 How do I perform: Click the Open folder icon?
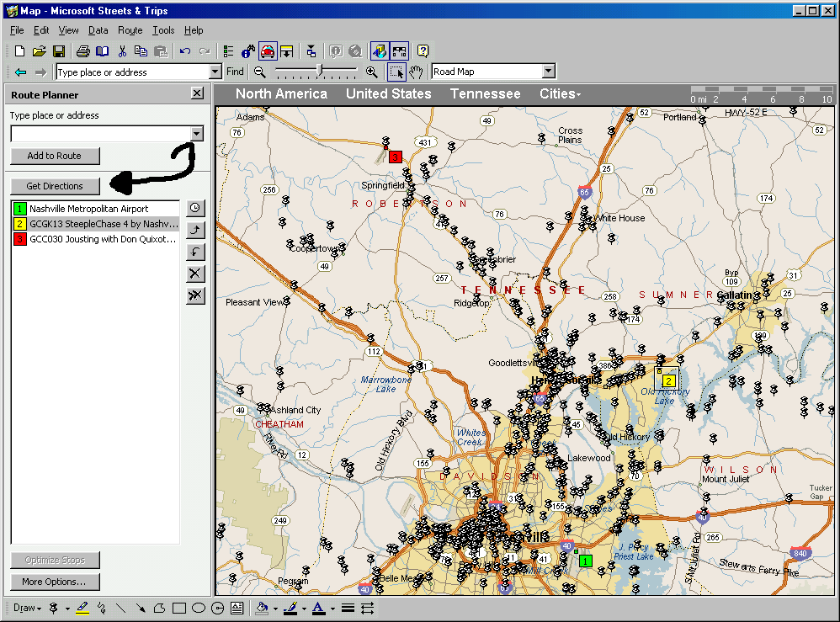coord(39,51)
